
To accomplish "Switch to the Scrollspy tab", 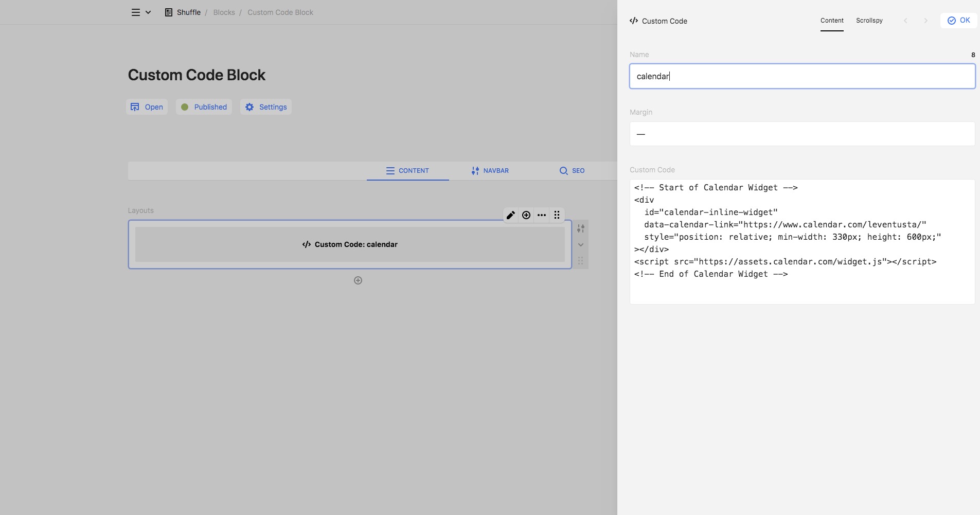I will [x=869, y=21].
